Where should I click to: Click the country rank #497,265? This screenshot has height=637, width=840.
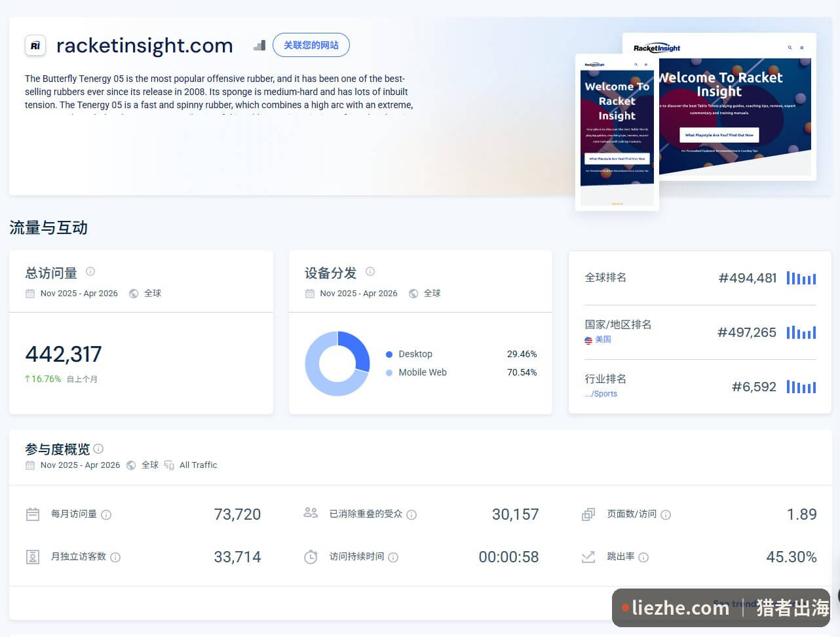[747, 332]
